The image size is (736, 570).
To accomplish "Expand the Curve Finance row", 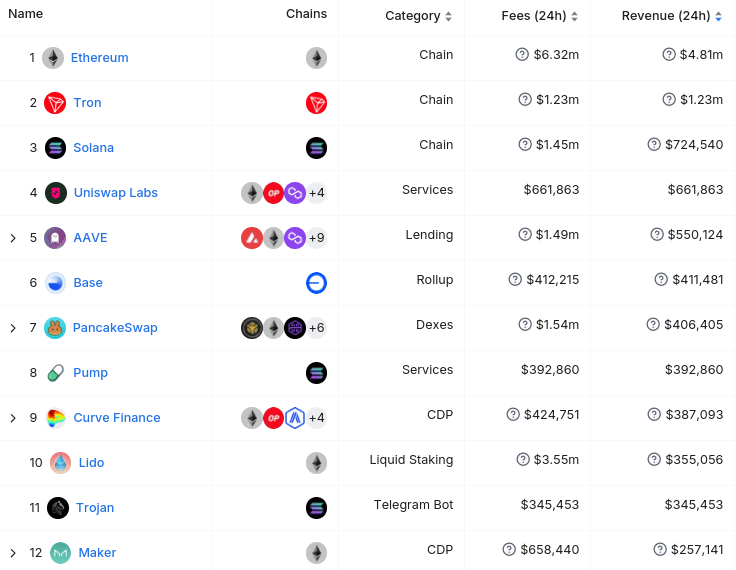I will pos(13,418).
